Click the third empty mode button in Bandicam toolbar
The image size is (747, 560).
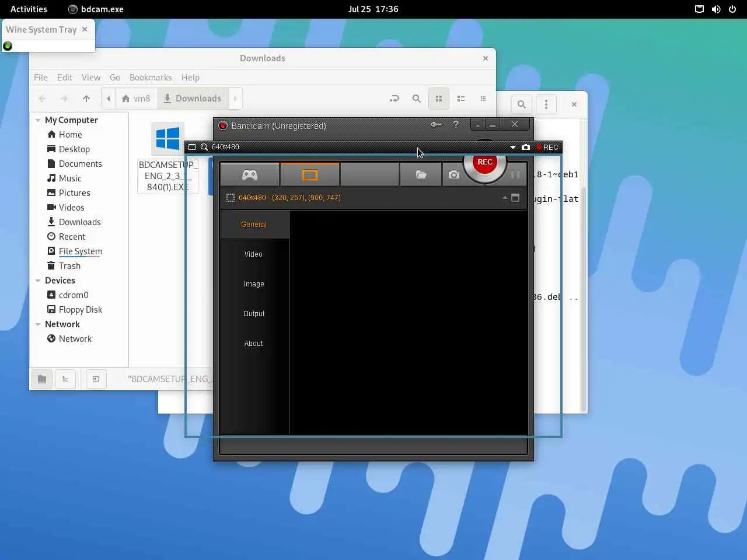(x=370, y=174)
